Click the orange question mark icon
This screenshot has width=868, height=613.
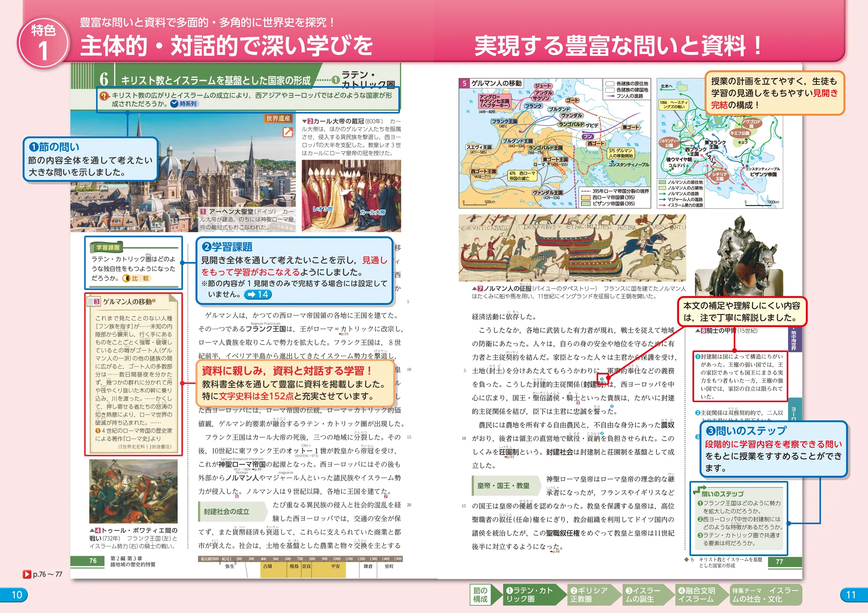point(105,96)
